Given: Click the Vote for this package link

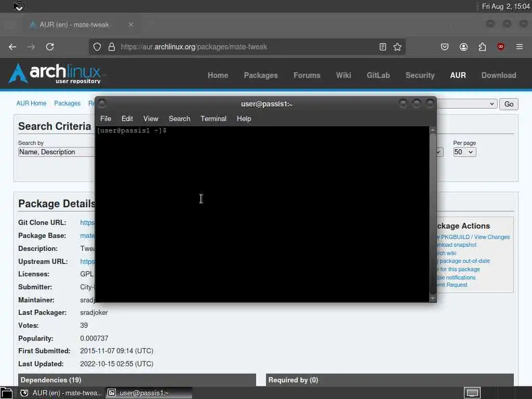Looking at the screenshot, I should point(459,269).
